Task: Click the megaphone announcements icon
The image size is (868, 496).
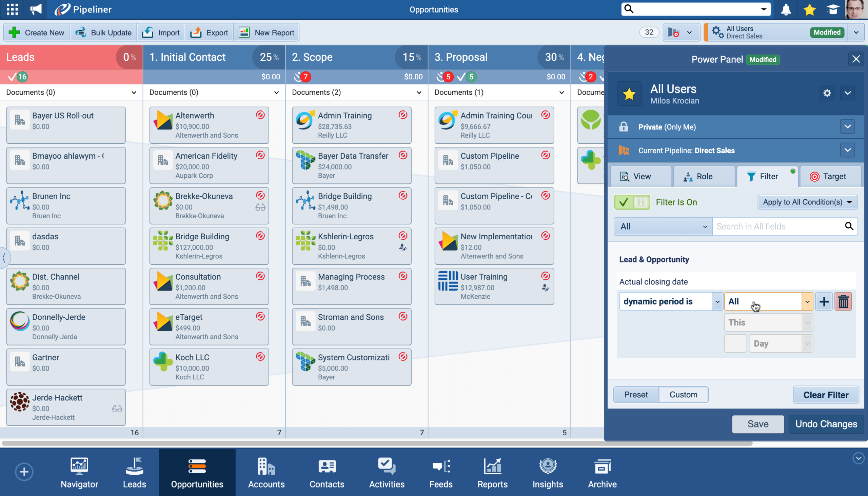Action: coord(36,9)
